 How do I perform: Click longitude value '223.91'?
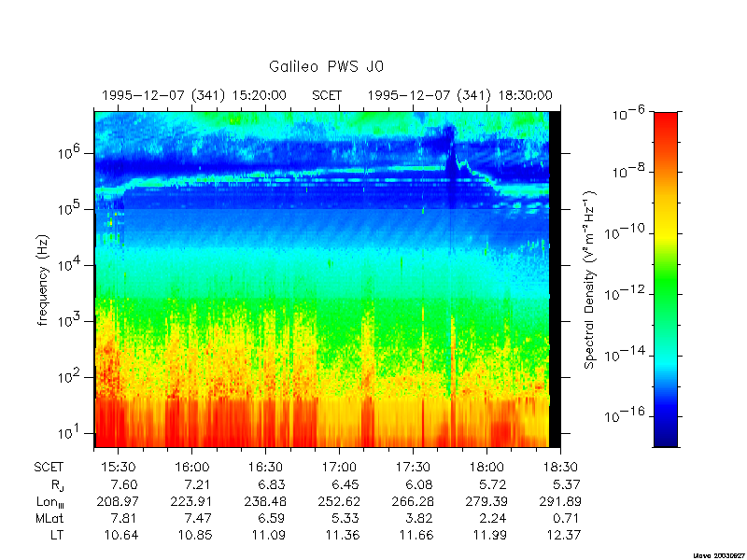(x=191, y=501)
